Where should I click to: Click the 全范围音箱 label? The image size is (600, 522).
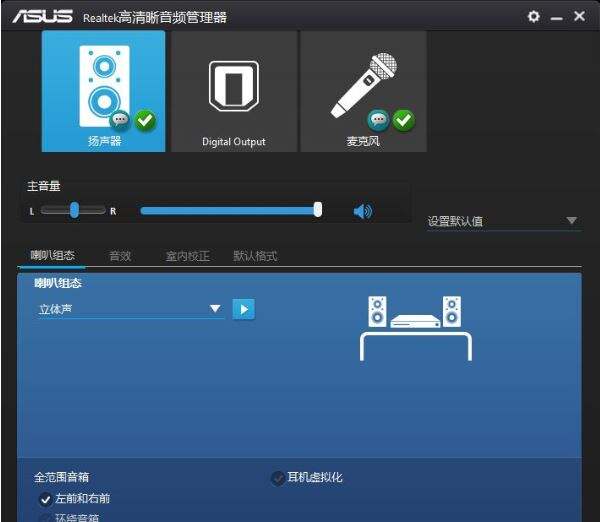(x=62, y=477)
